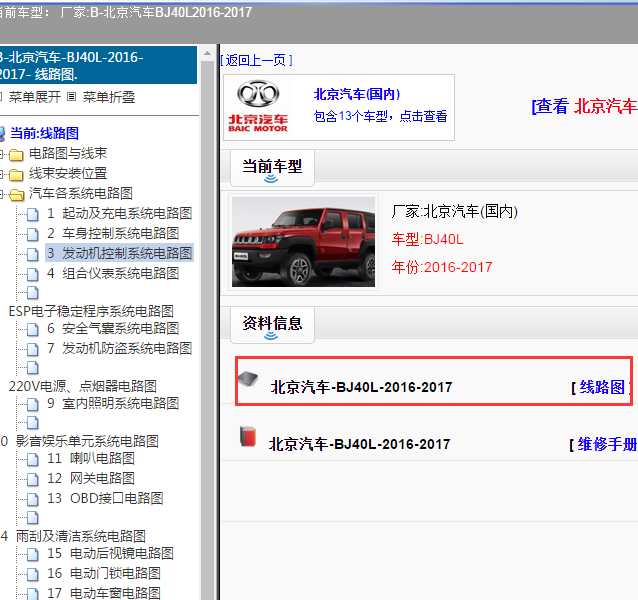This screenshot has width=638, height=600.
Task: Open 16 电动门锁电路图
Action: click(104, 573)
